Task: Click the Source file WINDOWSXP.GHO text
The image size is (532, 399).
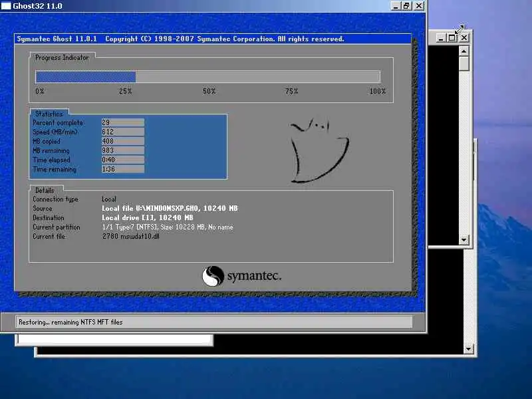Action: point(170,208)
